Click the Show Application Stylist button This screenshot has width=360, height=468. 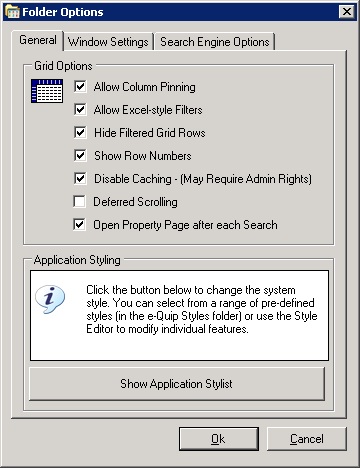(177, 384)
